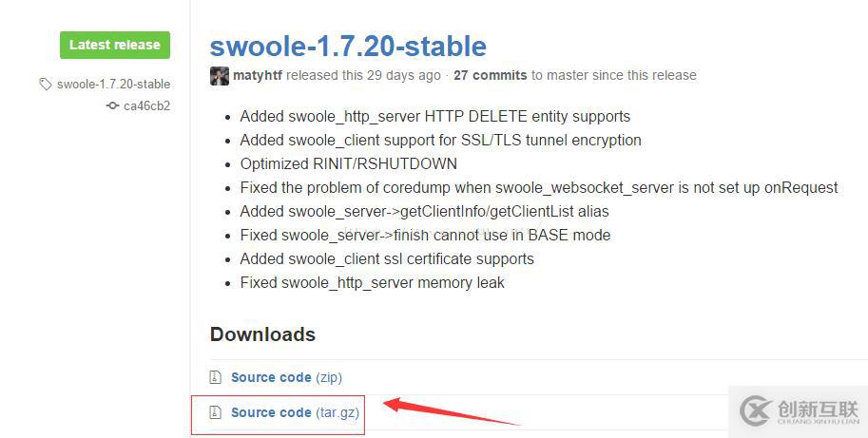The width and height of the screenshot is (868, 438).
Task: Click the 'Optimized RINIT/RSHUTDOWN' changelog line
Action: point(349,164)
